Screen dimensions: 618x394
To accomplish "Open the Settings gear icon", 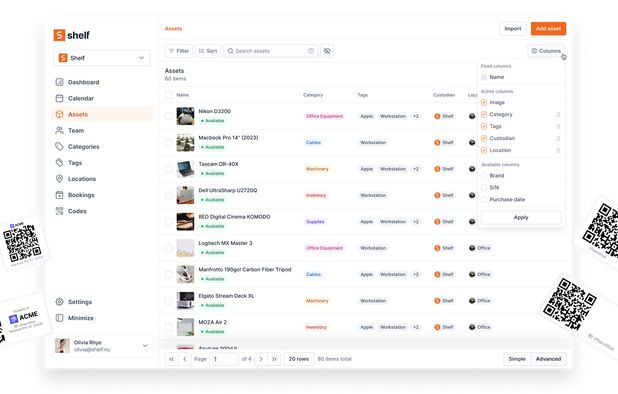I will click(x=60, y=302).
